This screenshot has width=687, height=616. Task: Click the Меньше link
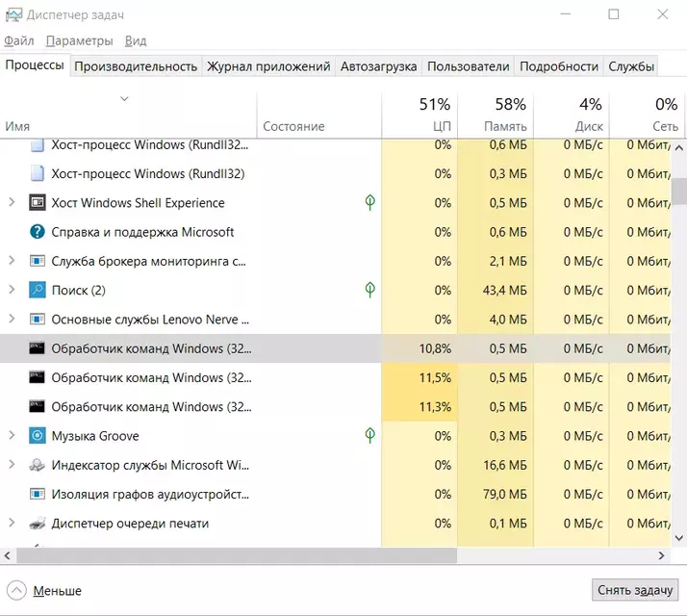tap(58, 591)
